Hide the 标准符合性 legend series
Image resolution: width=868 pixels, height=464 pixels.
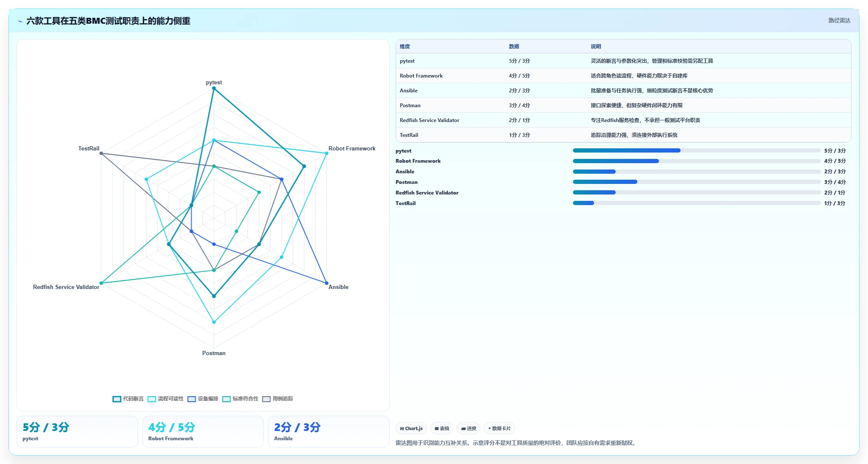point(240,399)
